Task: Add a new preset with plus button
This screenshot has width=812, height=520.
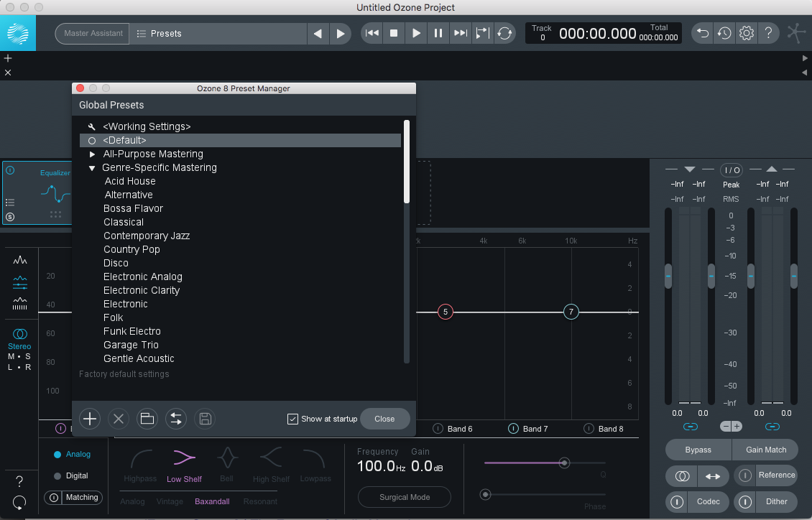Action: pos(90,419)
